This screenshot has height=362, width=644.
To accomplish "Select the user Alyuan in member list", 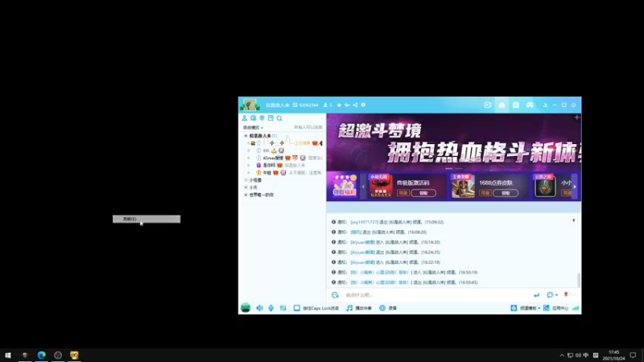I will coord(273,158).
